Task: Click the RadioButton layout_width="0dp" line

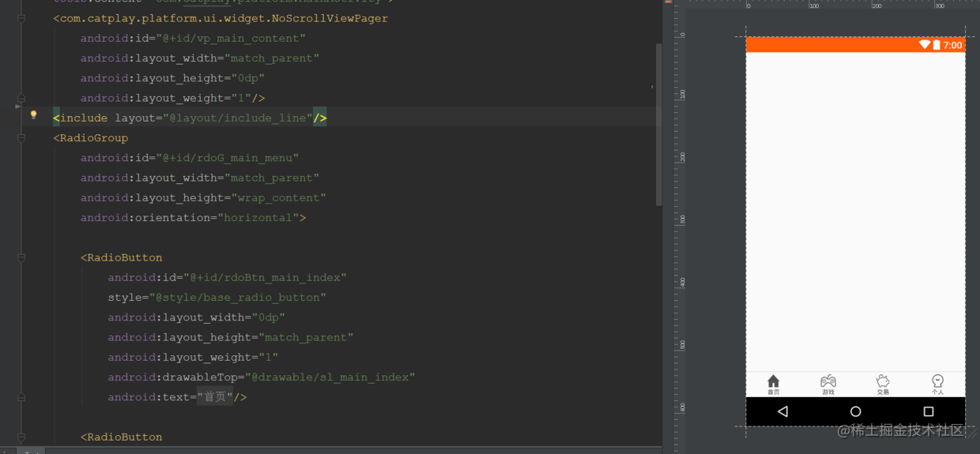Action: tap(197, 317)
